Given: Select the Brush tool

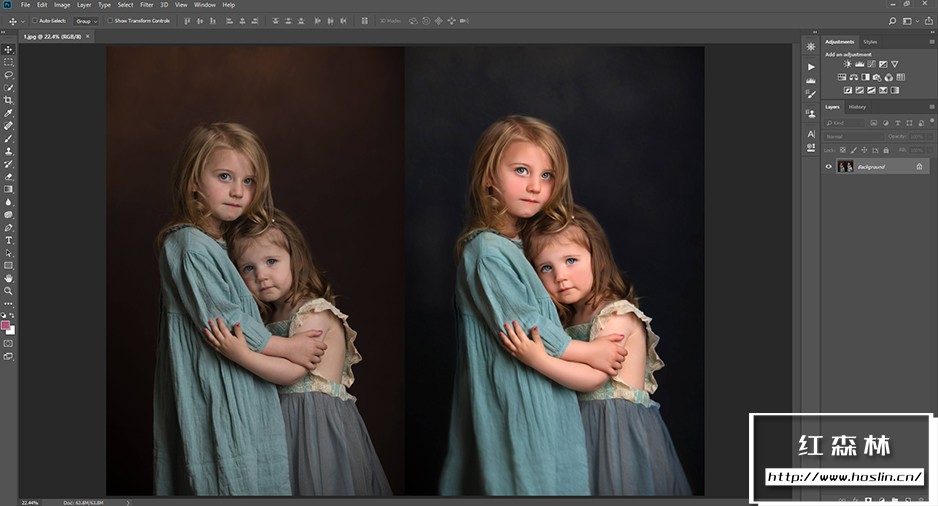Looking at the screenshot, I should [x=8, y=138].
